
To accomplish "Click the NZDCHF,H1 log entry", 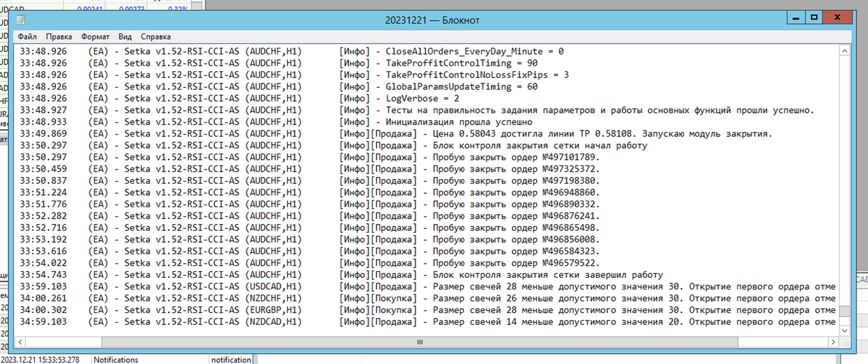I will [x=428, y=299].
